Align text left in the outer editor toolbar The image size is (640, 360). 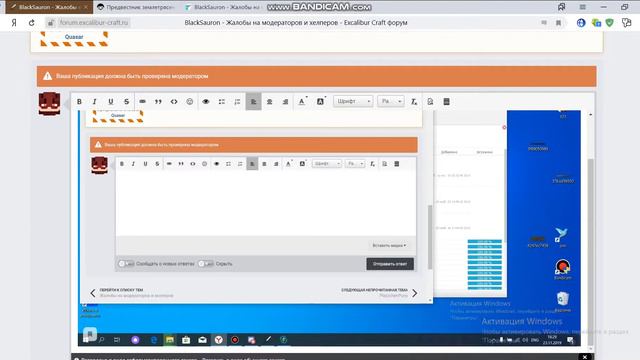coord(253,102)
